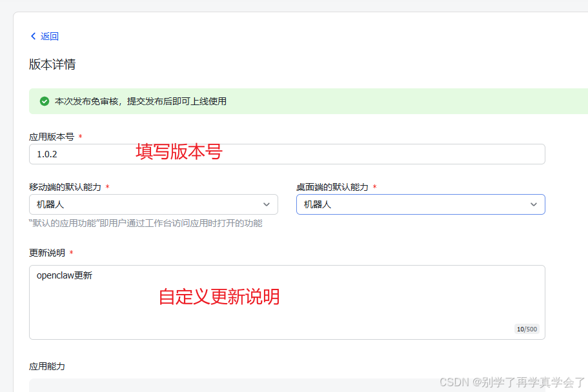
Task: Open the 桌面端的默认能力 dropdown
Action: pyautogui.click(x=420, y=204)
